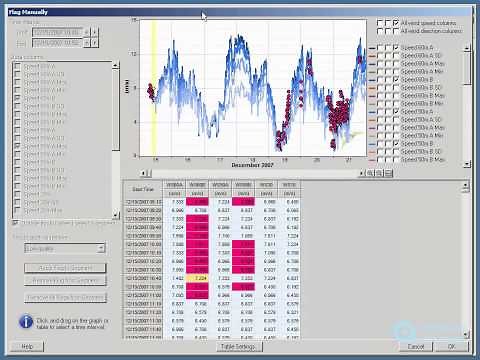Click the legend list's scroll down arrow
Viewport: 480px width, 360px height.
[x=467, y=164]
